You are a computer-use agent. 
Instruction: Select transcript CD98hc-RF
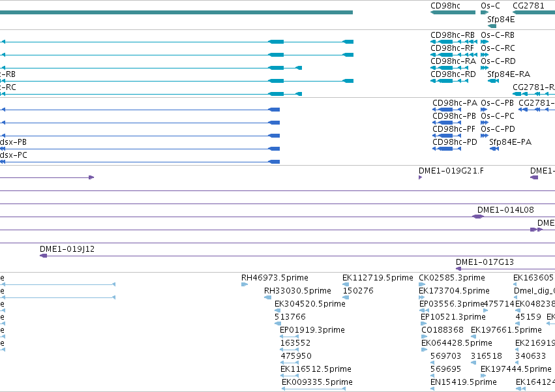pos(454,55)
